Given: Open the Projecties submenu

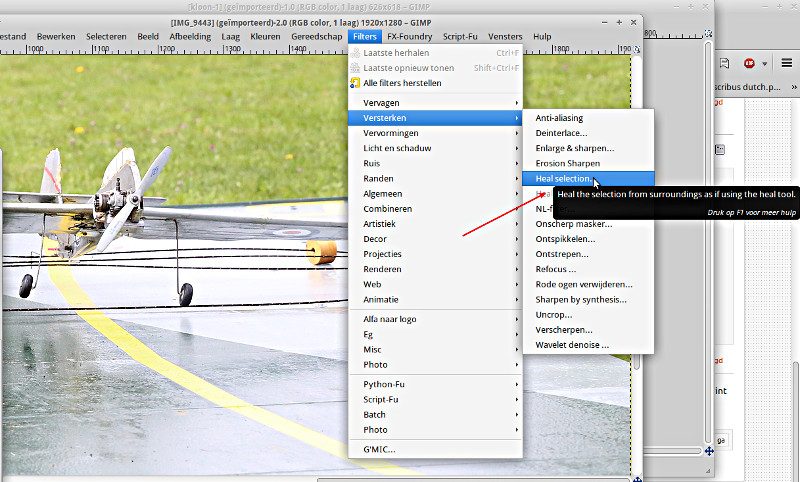Looking at the screenshot, I should point(435,254).
